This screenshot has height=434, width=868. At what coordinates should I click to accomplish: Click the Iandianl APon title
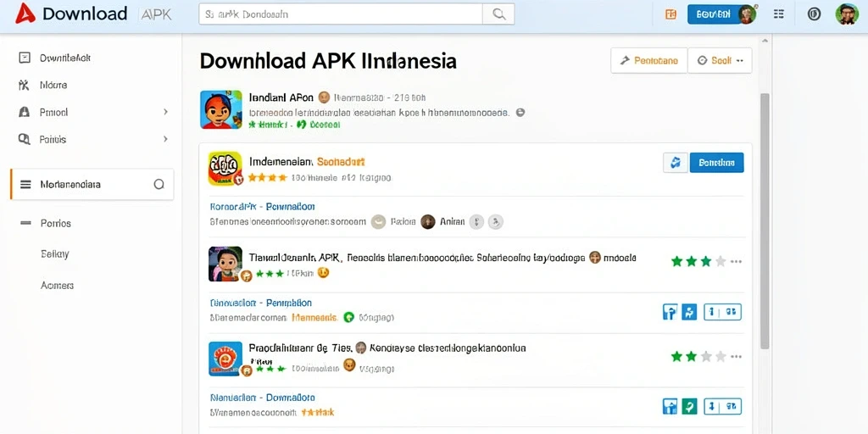(281, 98)
